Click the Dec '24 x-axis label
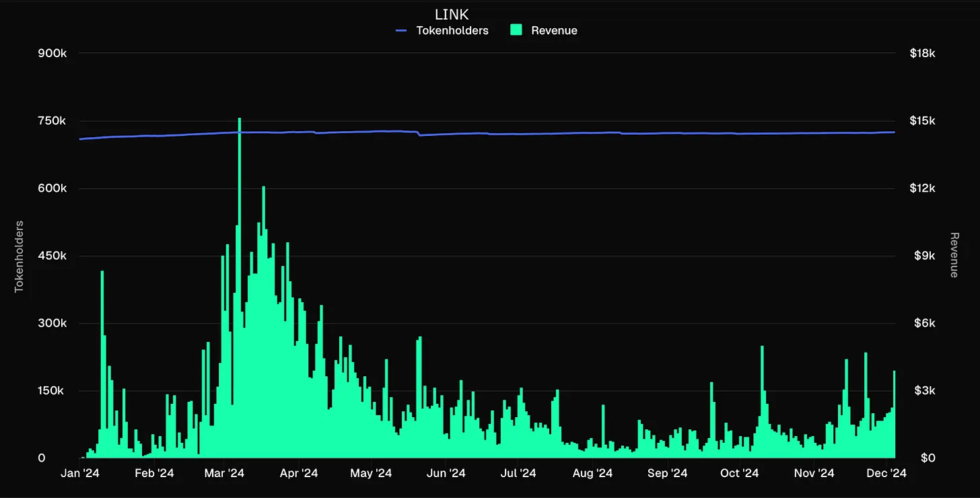 pyautogui.click(x=886, y=474)
